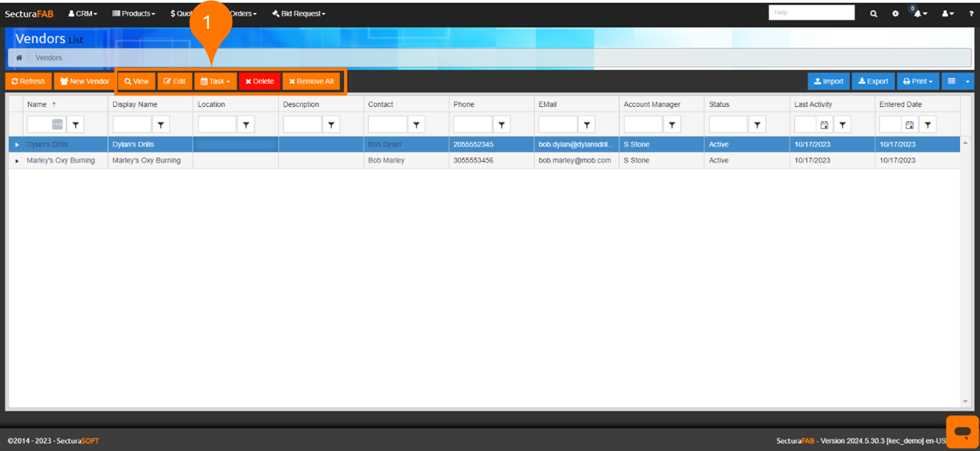
Task: Click the red Delete button
Action: tap(260, 81)
